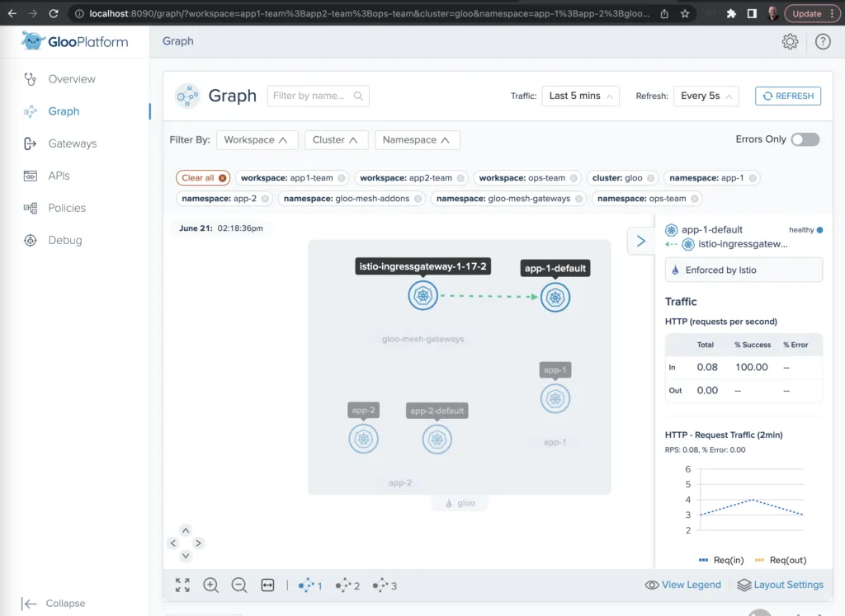Click Clear all filters chip
Image resolution: width=845 pixels, height=616 pixels.
pyautogui.click(x=203, y=177)
